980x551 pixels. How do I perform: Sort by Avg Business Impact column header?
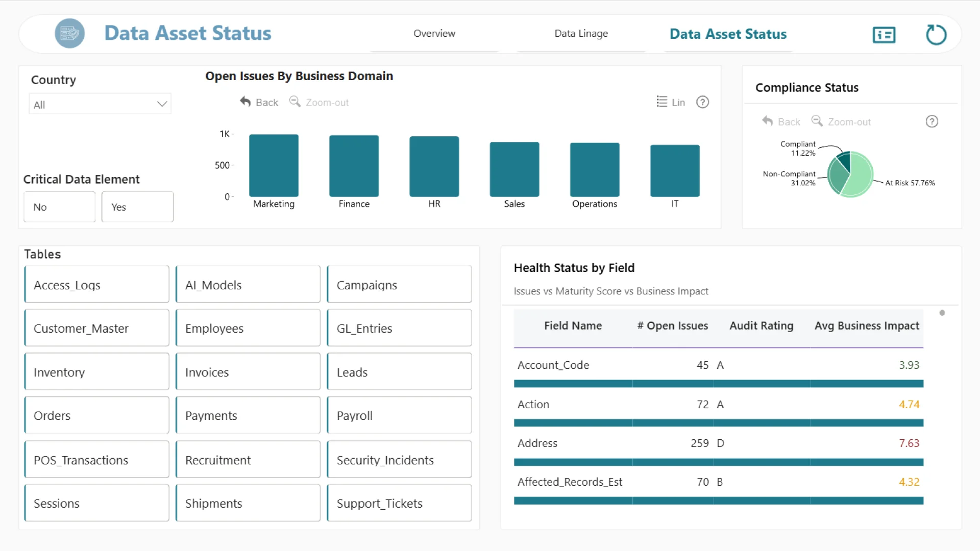tap(866, 326)
